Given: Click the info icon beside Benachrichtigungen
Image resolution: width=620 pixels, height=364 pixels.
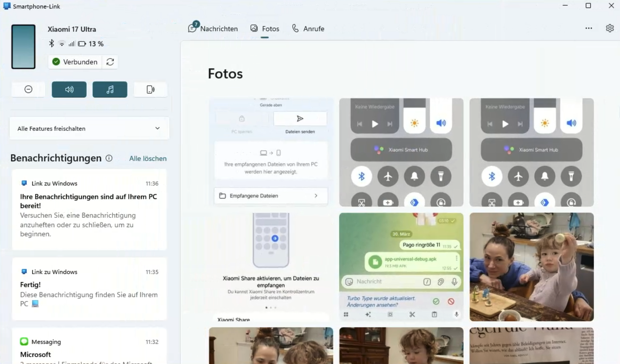Looking at the screenshot, I should 109,158.
